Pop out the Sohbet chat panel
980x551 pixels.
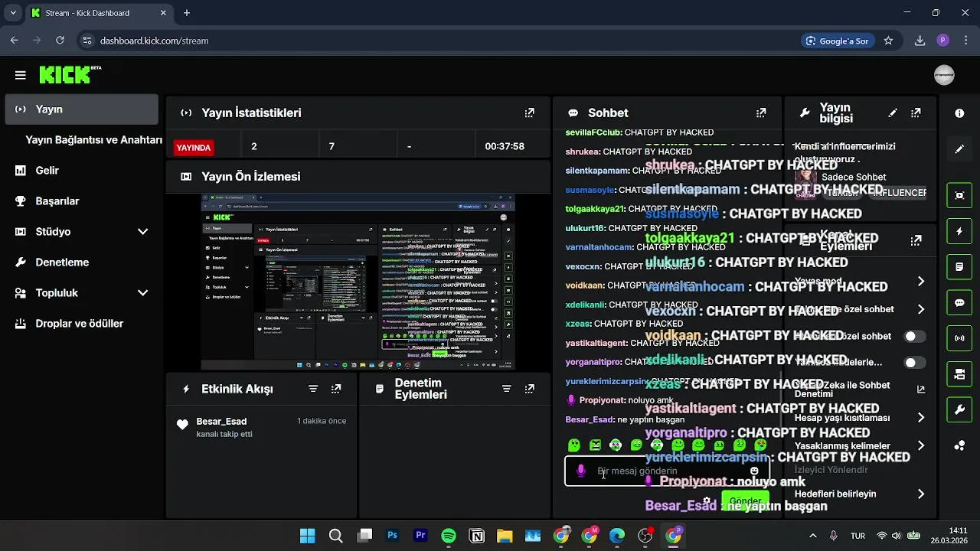click(761, 112)
